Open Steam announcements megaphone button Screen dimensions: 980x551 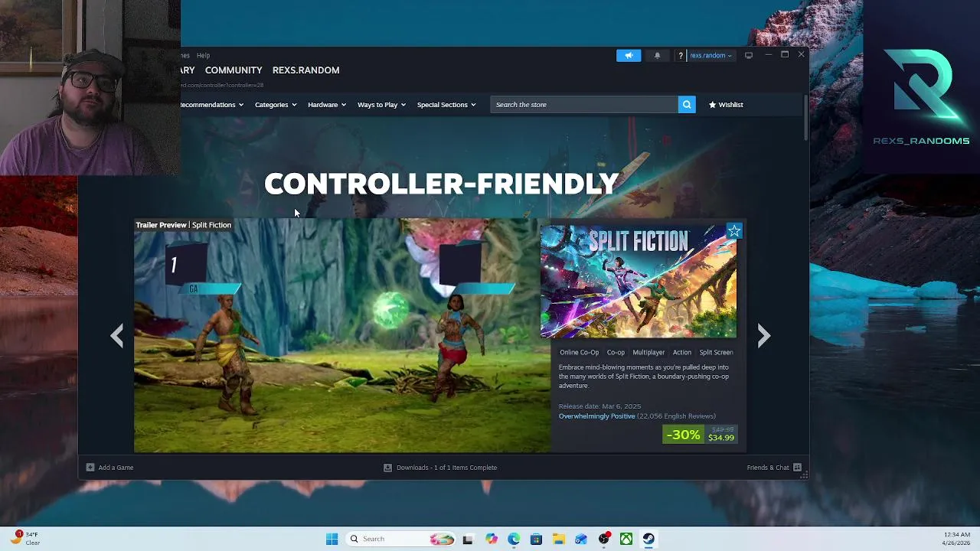point(629,55)
